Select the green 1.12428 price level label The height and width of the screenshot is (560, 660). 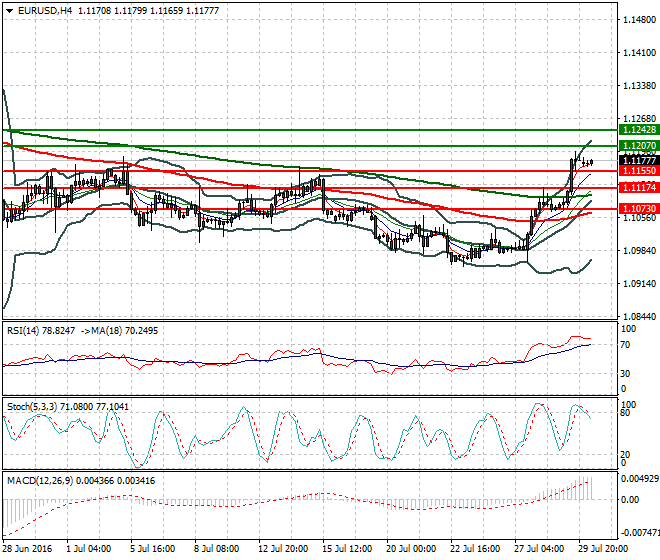point(639,130)
